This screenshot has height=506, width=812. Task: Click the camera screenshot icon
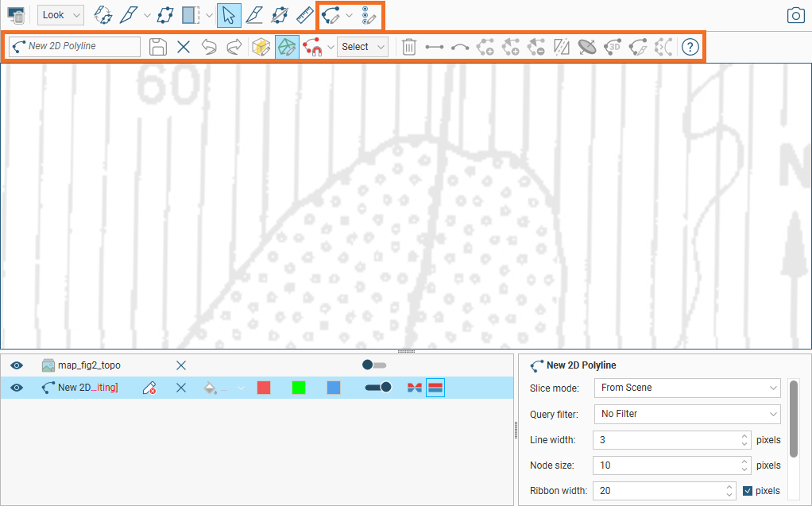[795, 15]
